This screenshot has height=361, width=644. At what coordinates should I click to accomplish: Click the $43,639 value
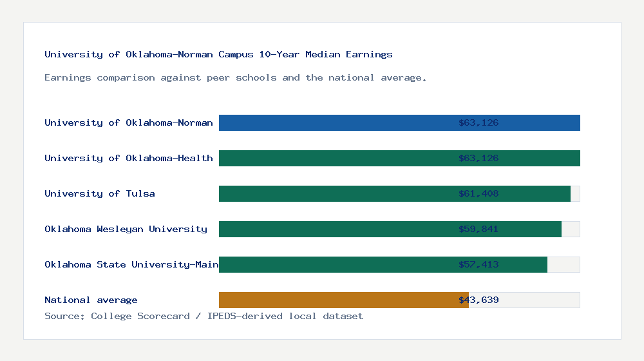click(478, 300)
